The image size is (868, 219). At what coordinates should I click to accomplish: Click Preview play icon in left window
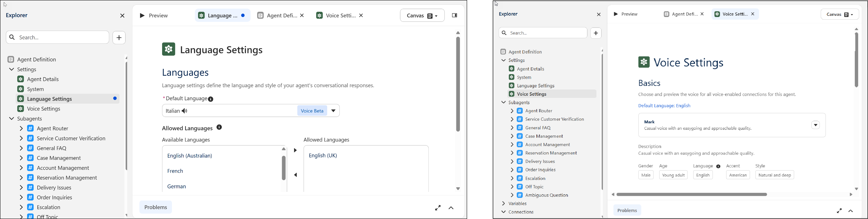[x=142, y=16]
